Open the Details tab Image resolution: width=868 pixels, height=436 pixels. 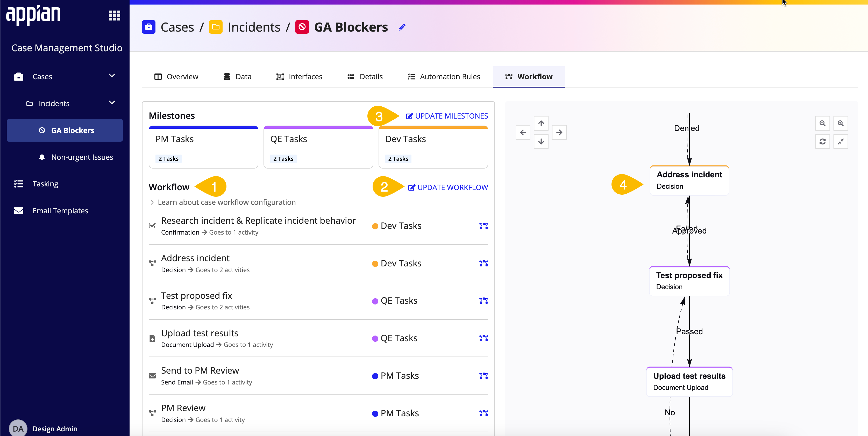[365, 76]
